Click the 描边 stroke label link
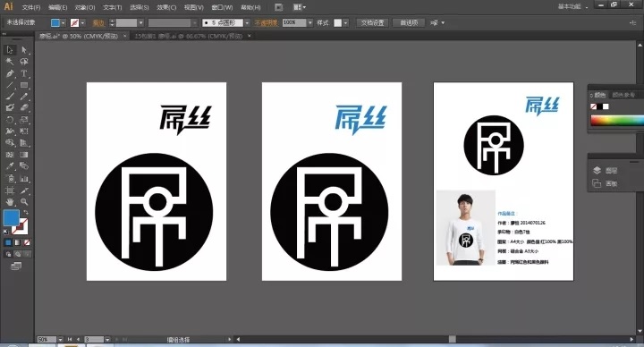 (x=98, y=23)
